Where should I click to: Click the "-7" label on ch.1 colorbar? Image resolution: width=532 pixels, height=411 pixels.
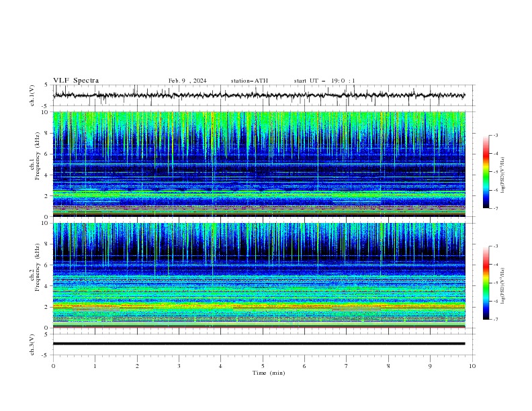point(496,208)
